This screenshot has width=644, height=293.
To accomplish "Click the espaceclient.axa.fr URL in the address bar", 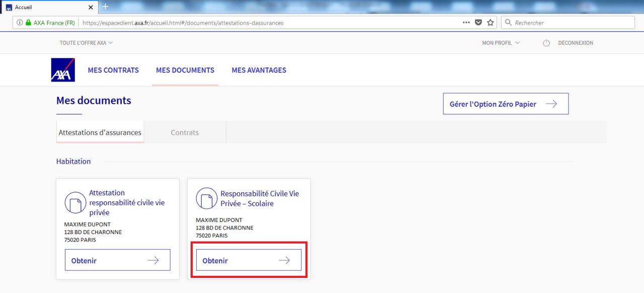I will 183,23.
